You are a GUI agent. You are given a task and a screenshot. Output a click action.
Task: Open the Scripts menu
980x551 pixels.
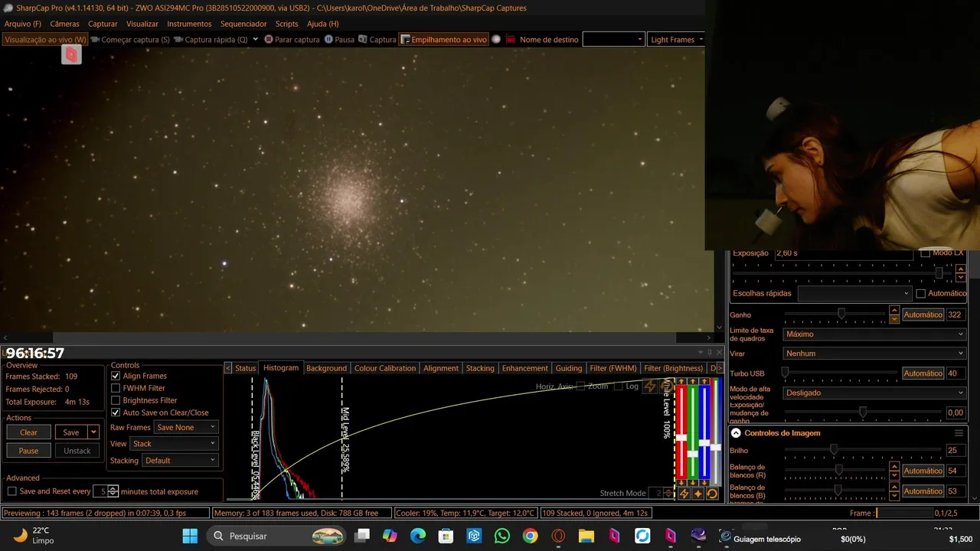[286, 24]
